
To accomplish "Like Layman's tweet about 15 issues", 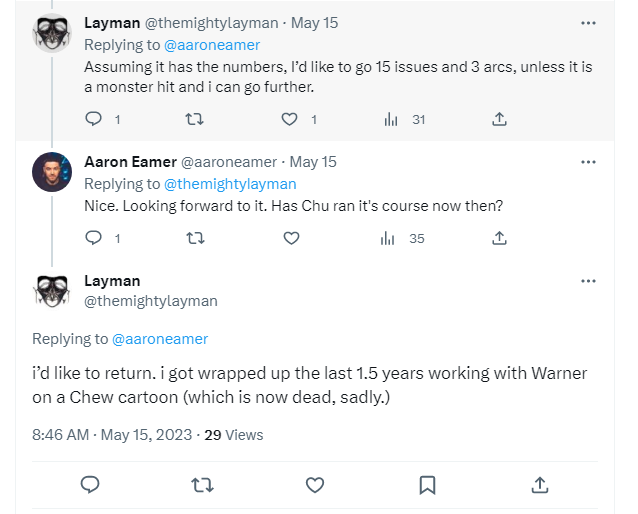I will click(289, 119).
